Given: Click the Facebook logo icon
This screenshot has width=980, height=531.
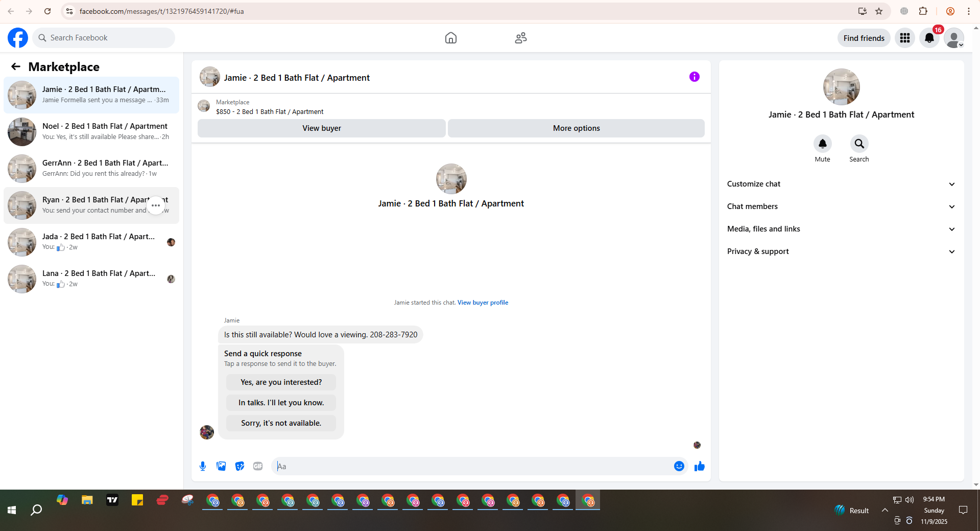Looking at the screenshot, I should tap(18, 38).
